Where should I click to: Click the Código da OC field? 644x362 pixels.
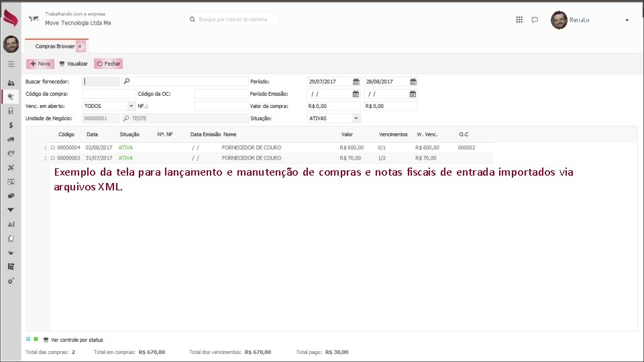[x=221, y=94]
